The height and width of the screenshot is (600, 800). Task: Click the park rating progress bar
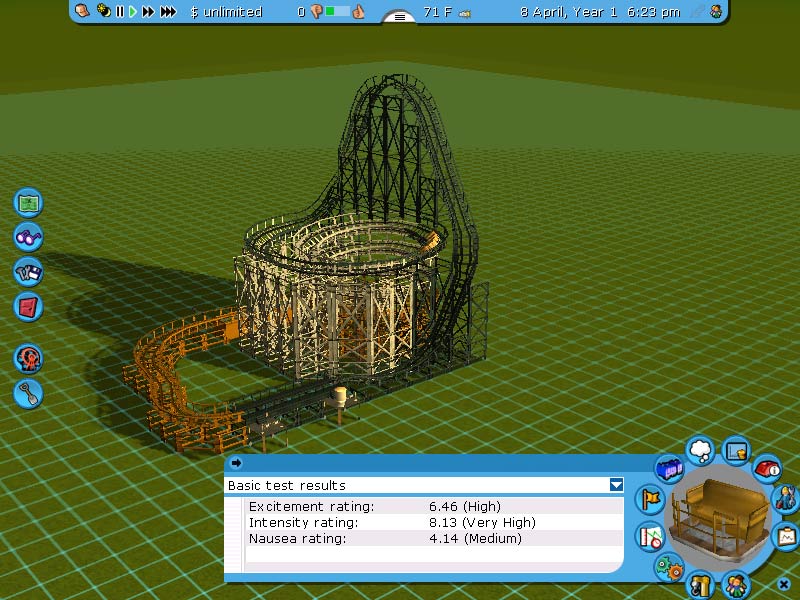click(337, 11)
